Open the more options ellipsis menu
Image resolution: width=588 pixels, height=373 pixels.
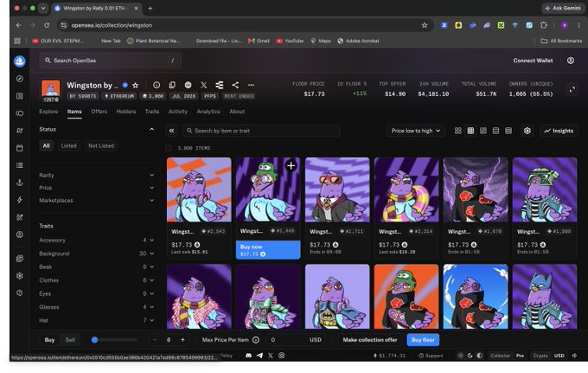(x=251, y=85)
